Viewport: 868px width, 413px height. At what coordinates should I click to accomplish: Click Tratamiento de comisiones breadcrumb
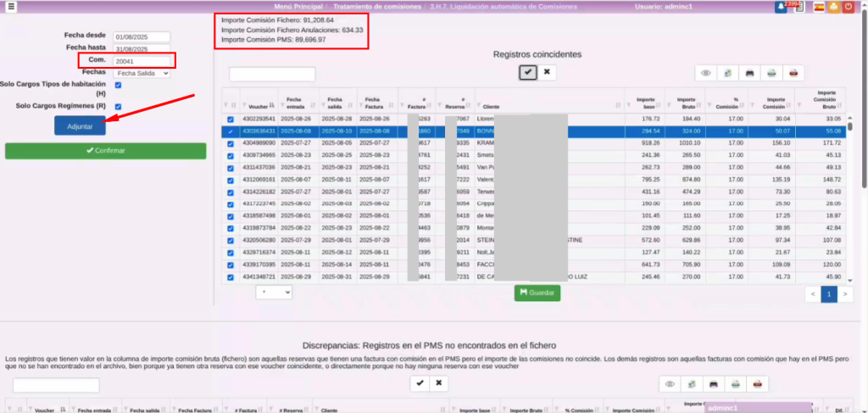tap(375, 7)
